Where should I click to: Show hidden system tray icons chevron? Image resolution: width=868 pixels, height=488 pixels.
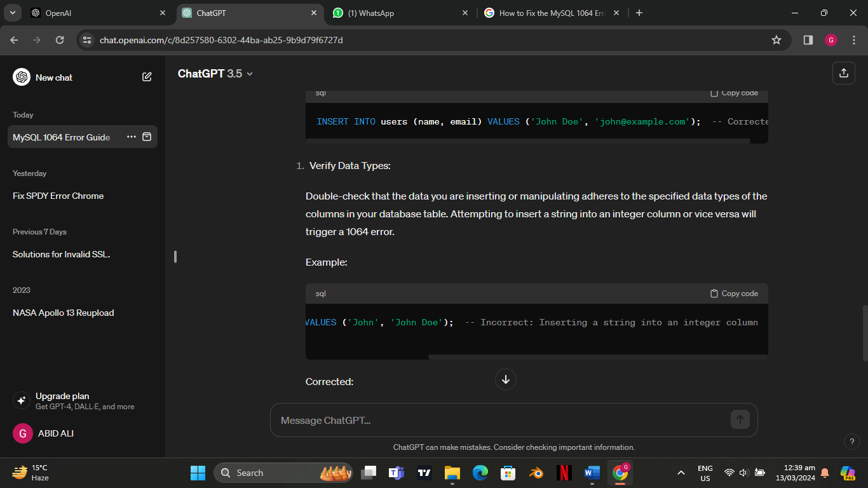[681, 473]
